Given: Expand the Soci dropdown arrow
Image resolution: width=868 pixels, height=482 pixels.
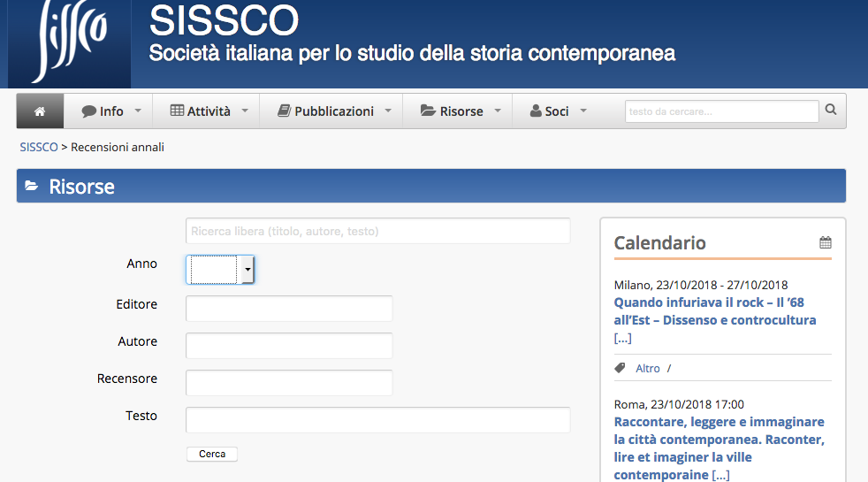Looking at the screenshot, I should [582, 111].
